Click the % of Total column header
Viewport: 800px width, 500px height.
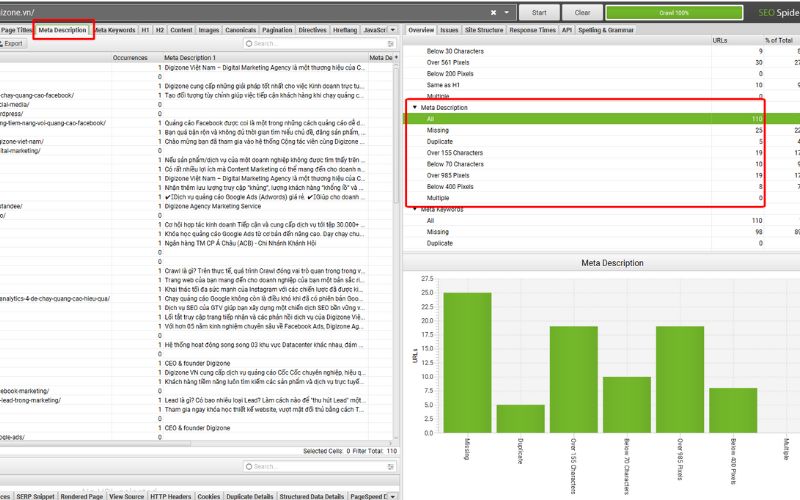pyautogui.click(x=779, y=40)
